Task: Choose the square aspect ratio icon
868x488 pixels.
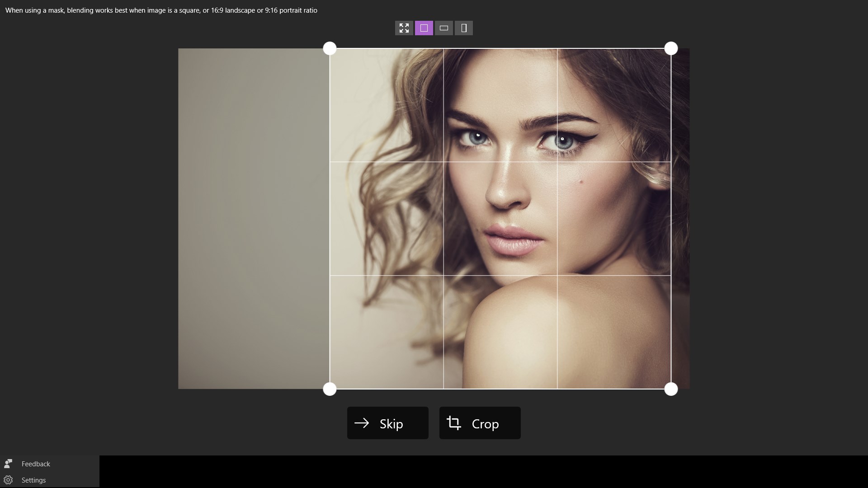Action: [424, 28]
